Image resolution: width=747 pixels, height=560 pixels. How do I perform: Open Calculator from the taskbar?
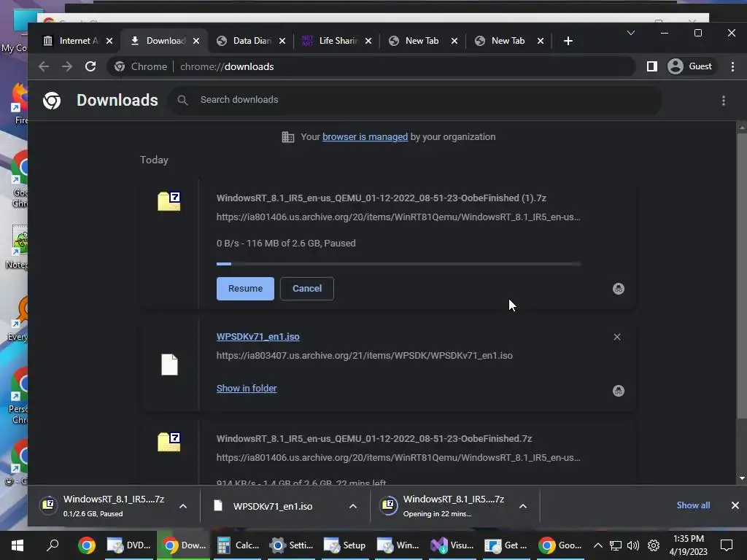[239, 545]
